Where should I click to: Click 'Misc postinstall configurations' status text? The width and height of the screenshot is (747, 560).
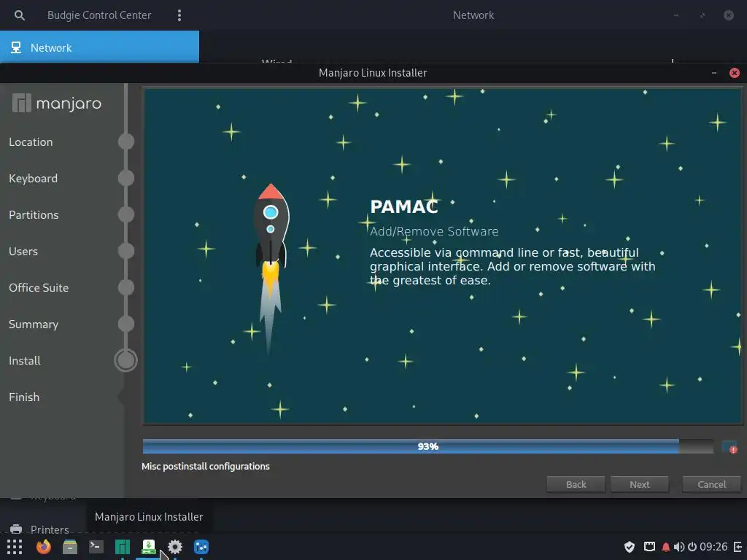[x=206, y=466]
